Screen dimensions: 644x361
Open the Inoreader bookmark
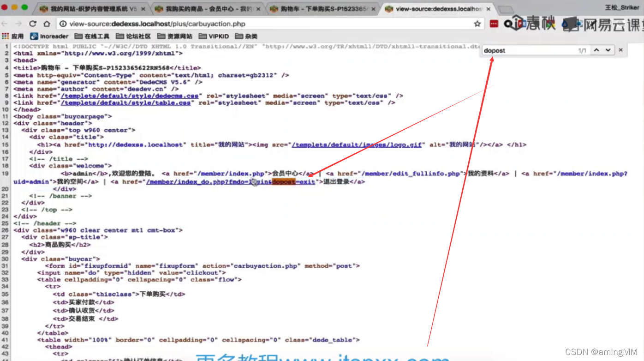pos(49,36)
